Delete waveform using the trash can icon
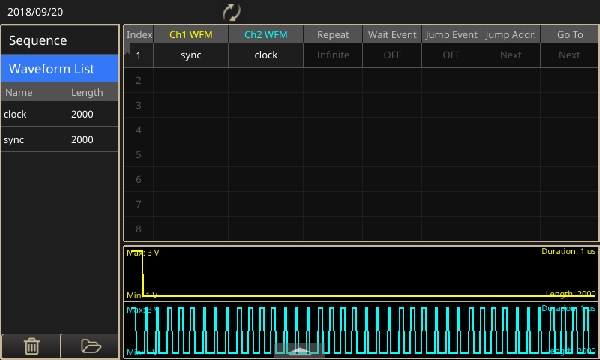The image size is (600, 360). click(31, 346)
